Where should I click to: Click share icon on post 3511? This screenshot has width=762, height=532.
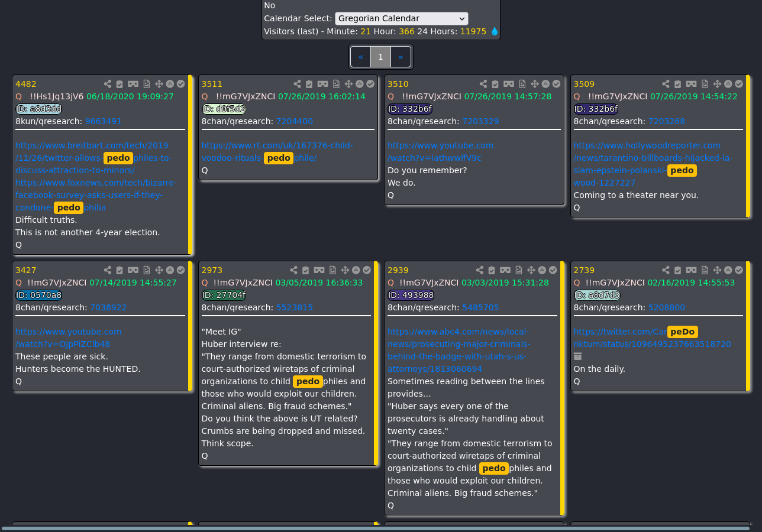(x=297, y=84)
